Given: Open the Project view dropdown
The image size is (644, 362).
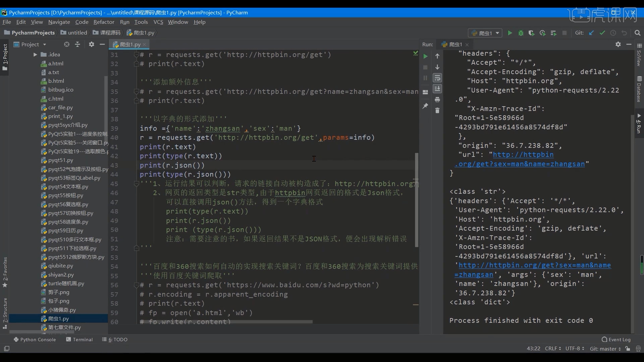Looking at the screenshot, I should (x=44, y=45).
